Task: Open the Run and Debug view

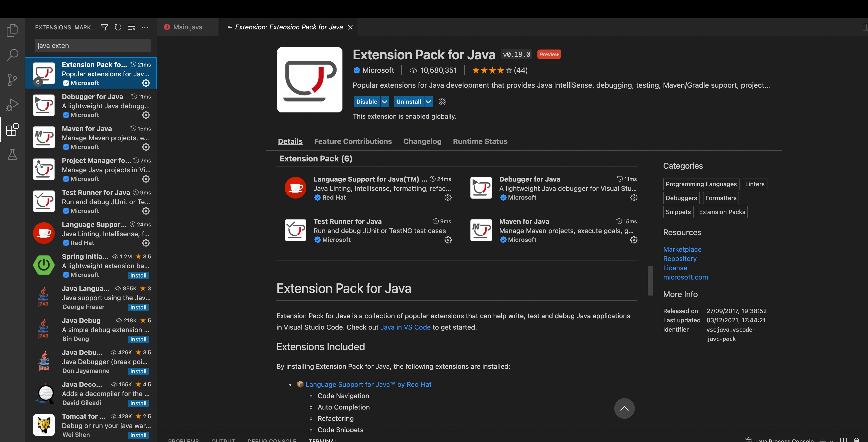Action: 12,105
